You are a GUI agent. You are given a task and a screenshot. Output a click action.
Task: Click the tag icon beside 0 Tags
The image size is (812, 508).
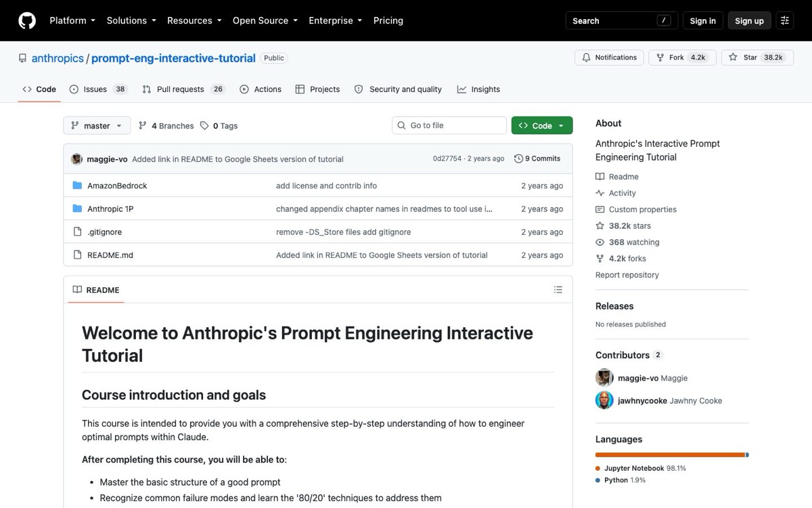(x=204, y=125)
